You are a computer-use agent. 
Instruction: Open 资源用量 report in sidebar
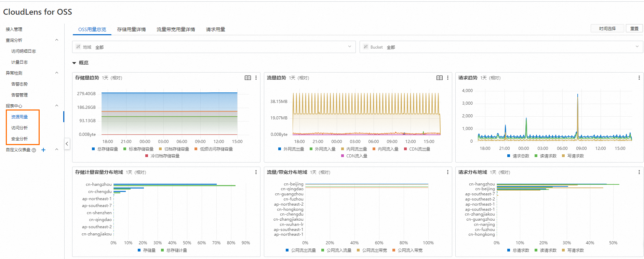point(19,117)
